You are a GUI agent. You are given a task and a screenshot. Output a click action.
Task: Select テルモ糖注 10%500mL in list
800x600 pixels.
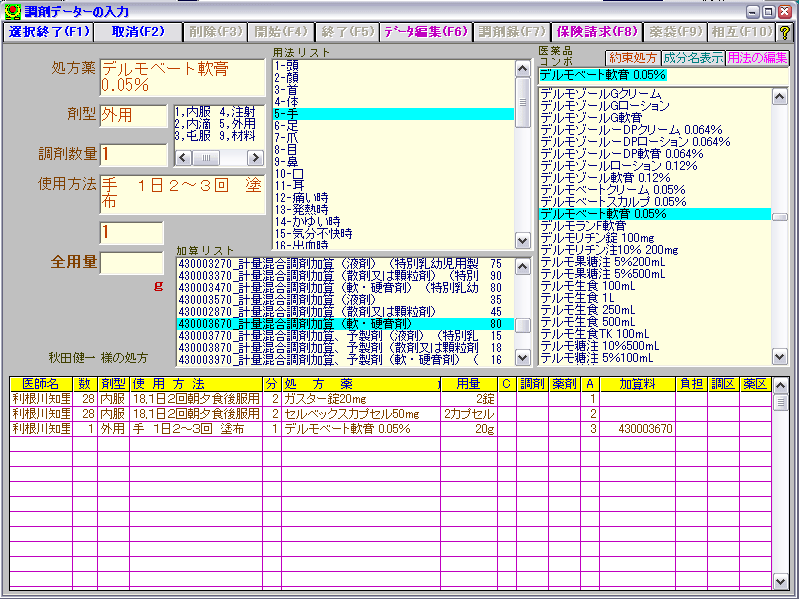coord(655,346)
